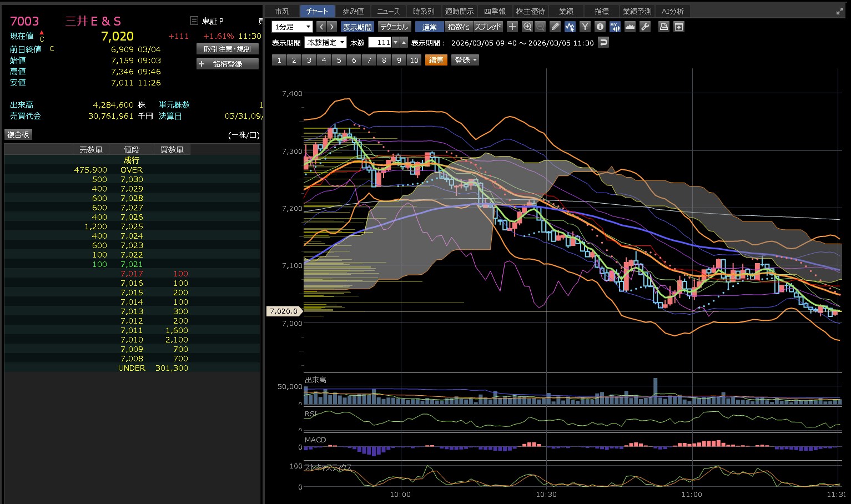
Task: Switch to the ニュース tab
Action: pos(388,11)
